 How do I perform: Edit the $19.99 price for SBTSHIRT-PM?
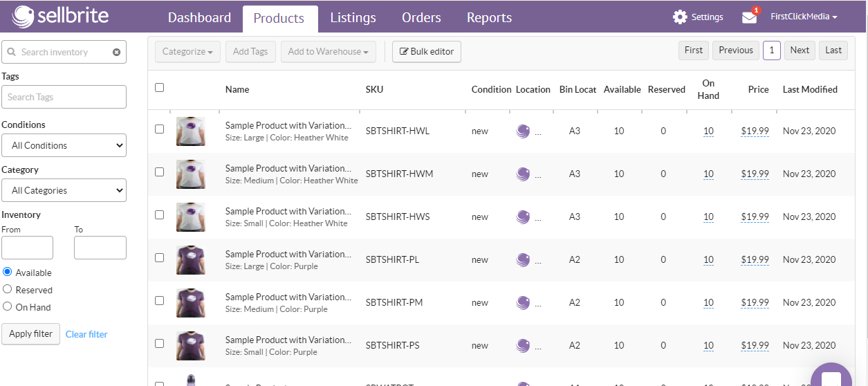coord(755,303)
